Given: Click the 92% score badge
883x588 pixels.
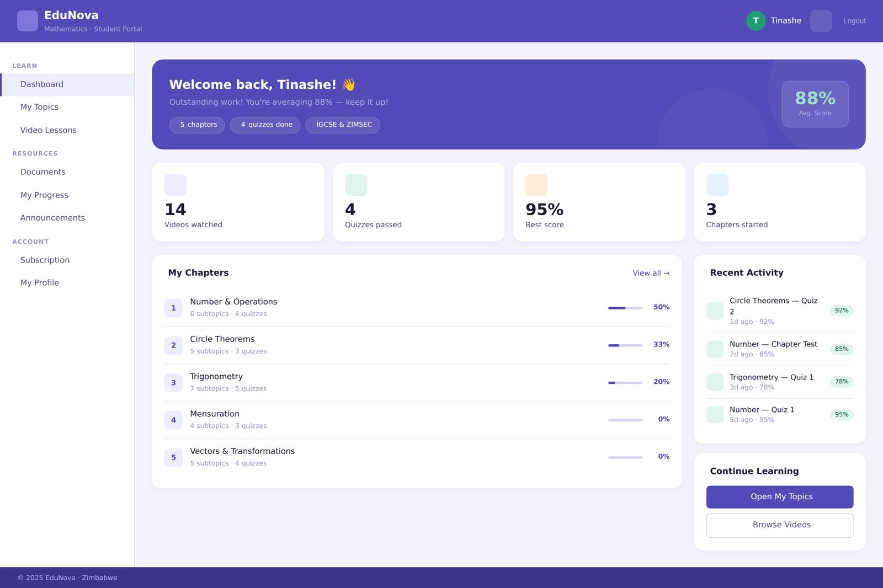Looking at the screenshot, I should 842,311.
